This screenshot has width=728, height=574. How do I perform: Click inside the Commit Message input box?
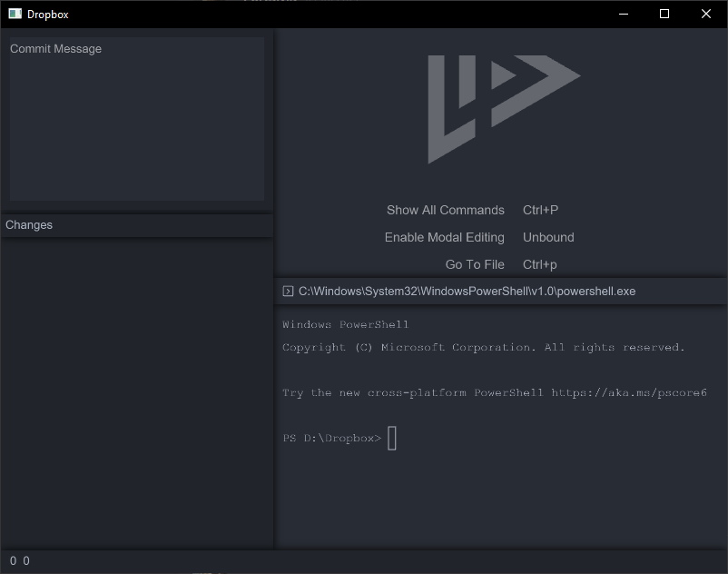click(136, 118)
